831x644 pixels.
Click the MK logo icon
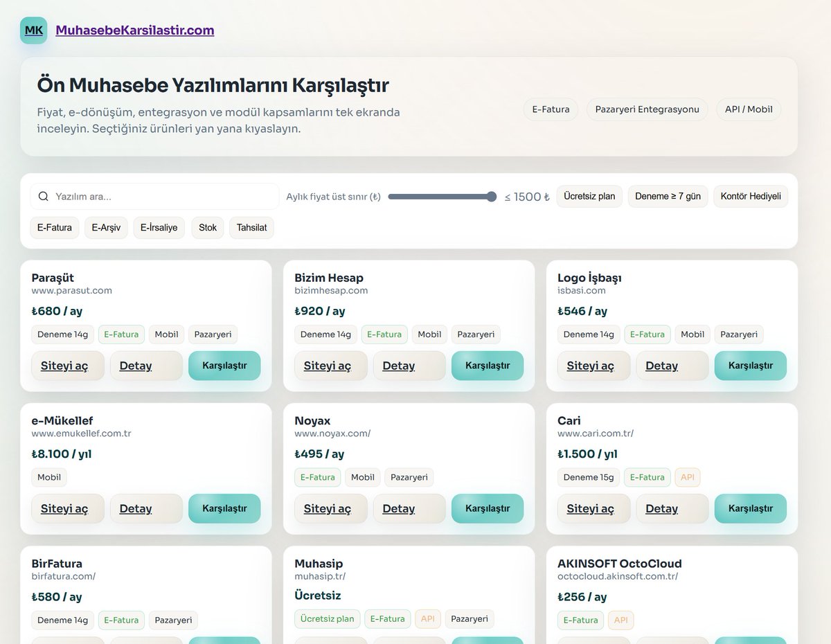pyautogui.click(x=34, y=30)
